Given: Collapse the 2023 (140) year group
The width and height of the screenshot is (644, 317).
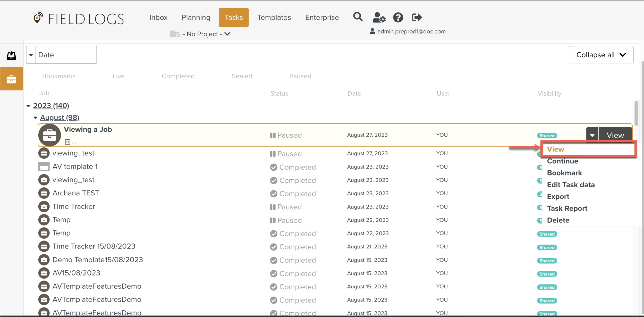Looking at the screenshot, I should pos(28,106).
